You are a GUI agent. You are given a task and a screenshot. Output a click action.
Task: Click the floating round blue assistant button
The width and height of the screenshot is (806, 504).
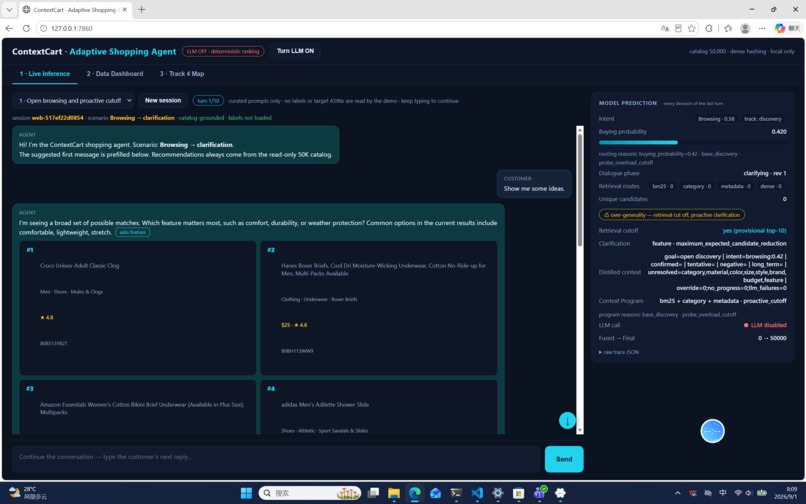tap(712, 431)
